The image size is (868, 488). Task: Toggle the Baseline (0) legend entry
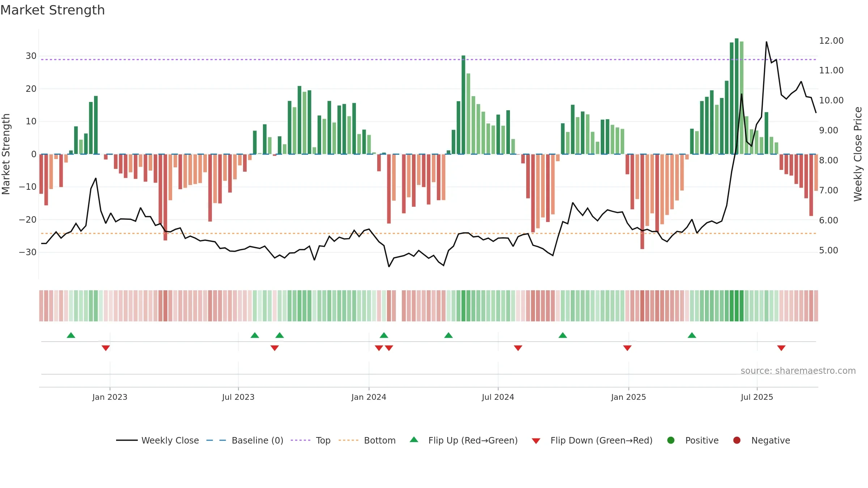click(245, 440)
